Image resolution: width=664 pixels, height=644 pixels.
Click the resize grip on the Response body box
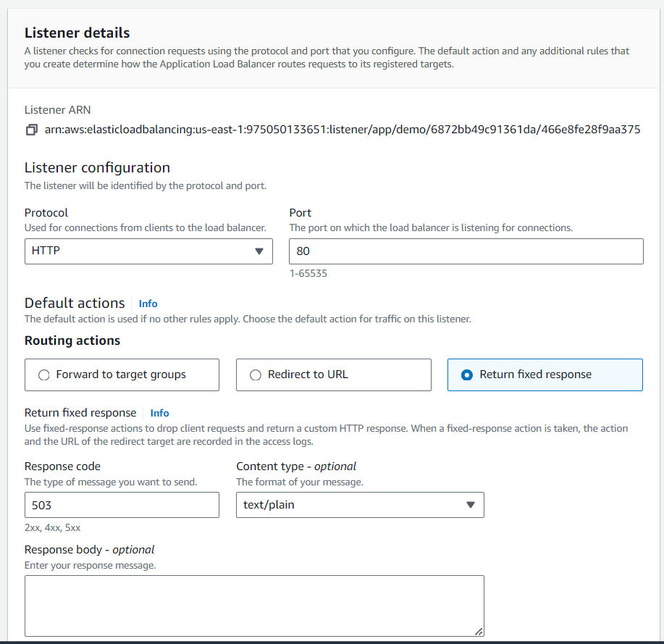tap(480, 632)
